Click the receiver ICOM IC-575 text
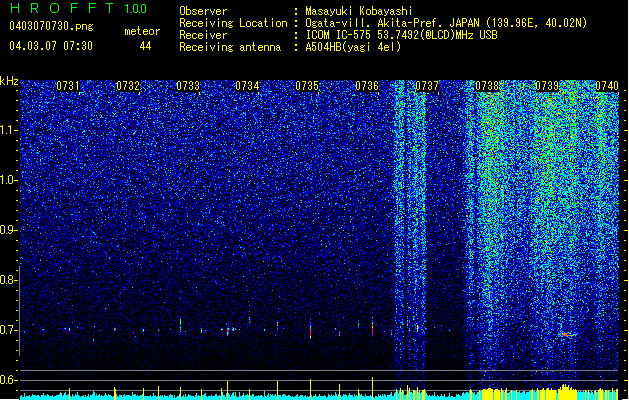The image size is (629, 400). pyautogui.click(x=402, y=35)
